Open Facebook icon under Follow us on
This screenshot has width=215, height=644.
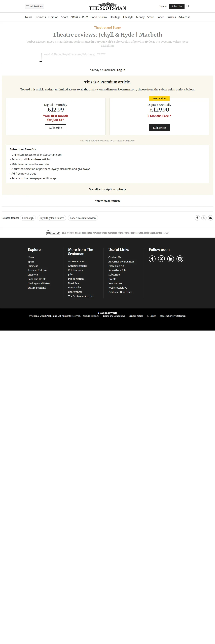152,259
